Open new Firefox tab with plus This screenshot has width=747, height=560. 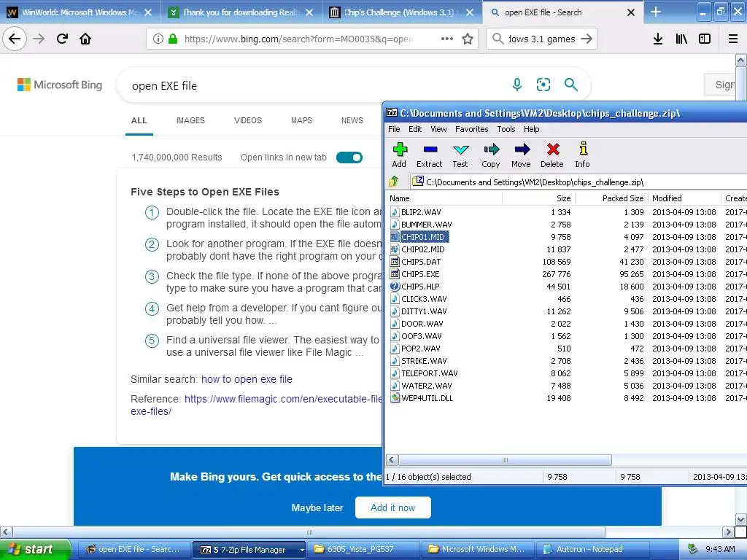[x=656, y=12]
